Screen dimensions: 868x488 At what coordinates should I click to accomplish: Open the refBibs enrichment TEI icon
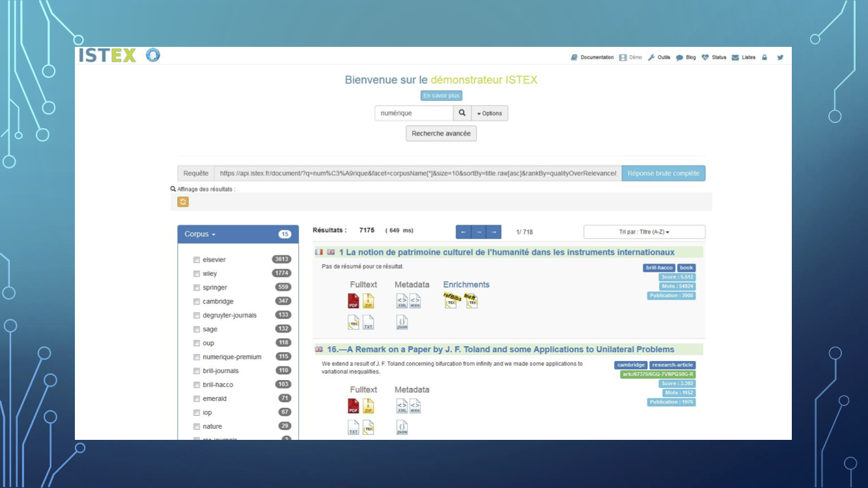tap(451, 300)
